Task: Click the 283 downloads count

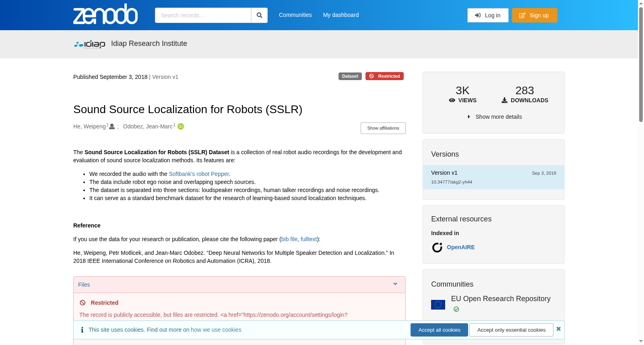Action: pyautogui.click(x=524, y=90)
